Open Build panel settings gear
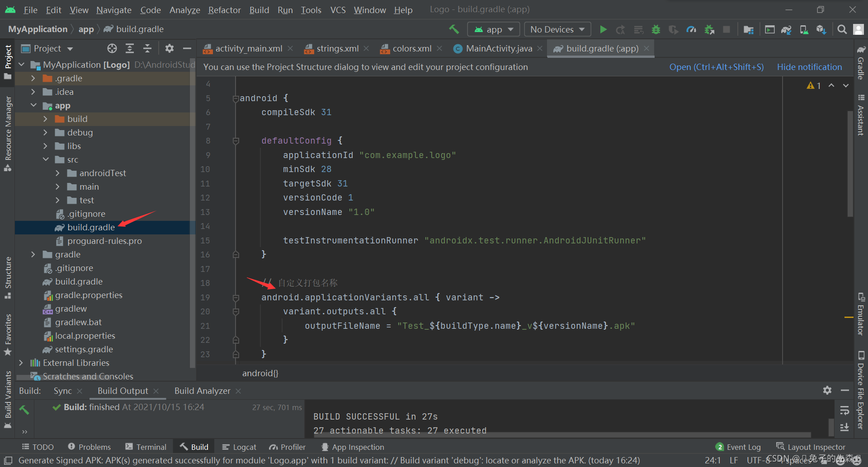Image resolution: width=868 pixels, height=467 pixels. 827,390
